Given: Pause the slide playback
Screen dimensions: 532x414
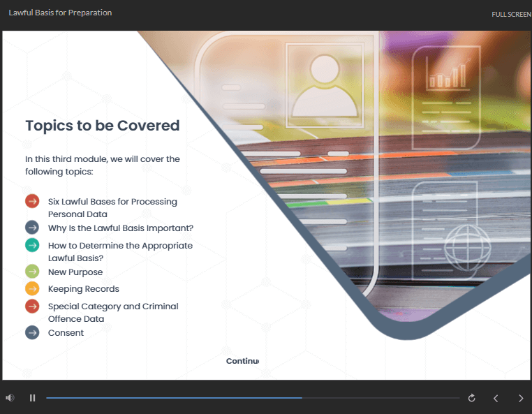Looking at the screenshot, I should pos(32,398).
